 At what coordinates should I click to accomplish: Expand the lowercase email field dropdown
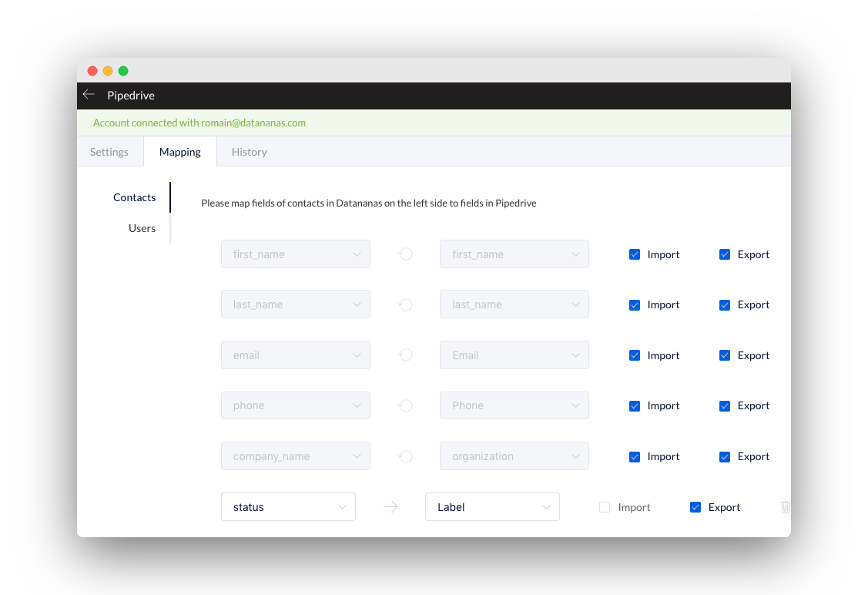click(296, 355)
